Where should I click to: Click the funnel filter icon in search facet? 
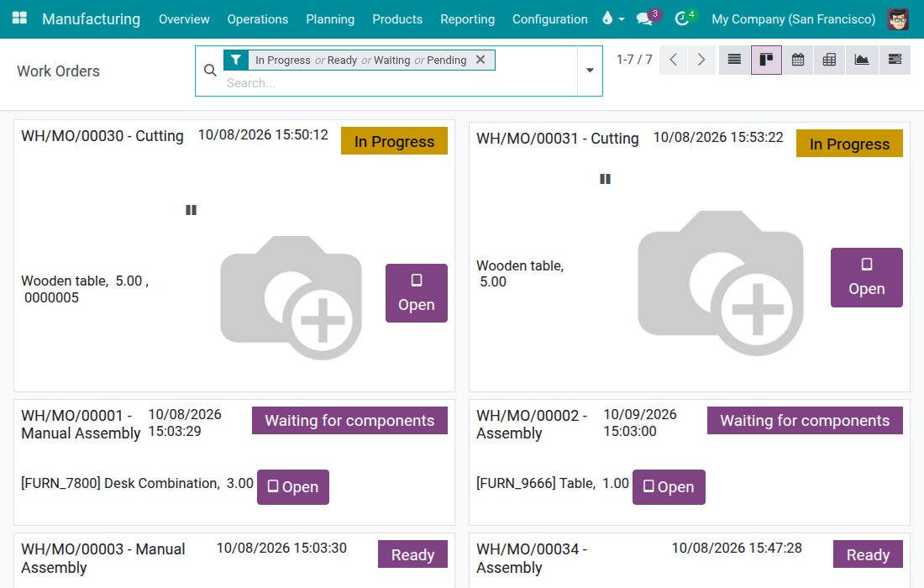pos(236,60)
